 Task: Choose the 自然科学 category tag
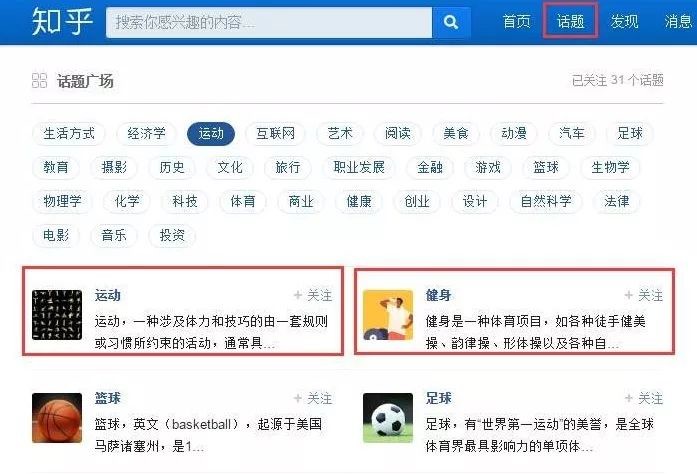pyautogui.click(x=546, y=201)
